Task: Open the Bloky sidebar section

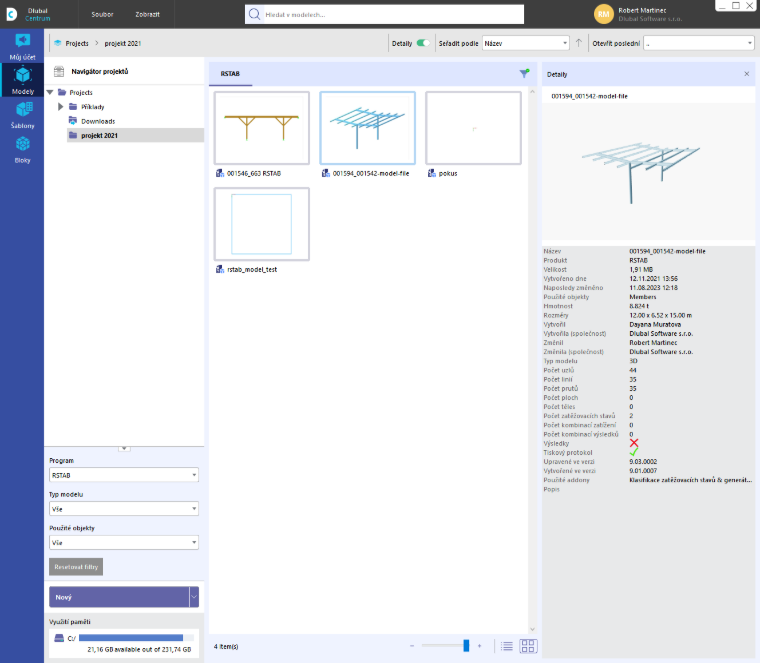Action: (x=22, y=150)
